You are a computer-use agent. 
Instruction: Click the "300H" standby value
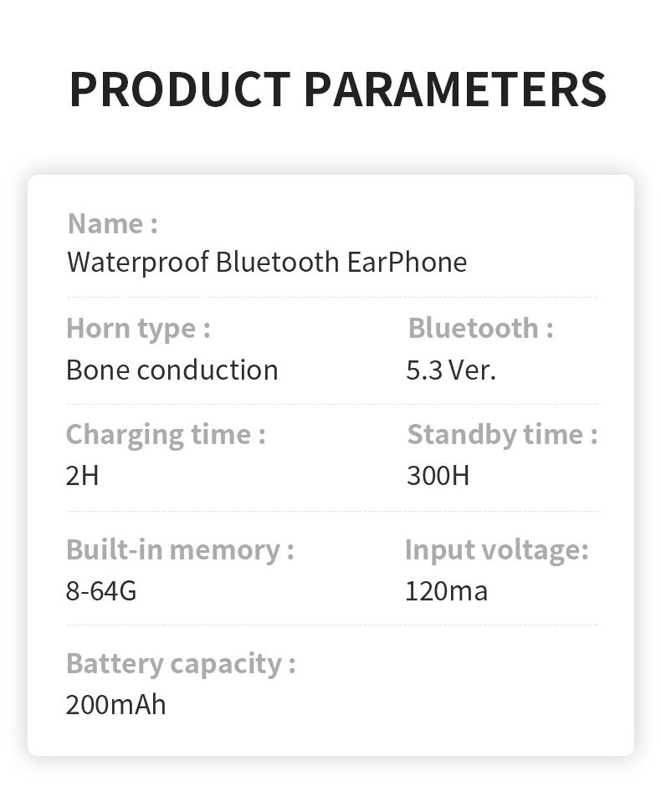[x=438, y=475]
